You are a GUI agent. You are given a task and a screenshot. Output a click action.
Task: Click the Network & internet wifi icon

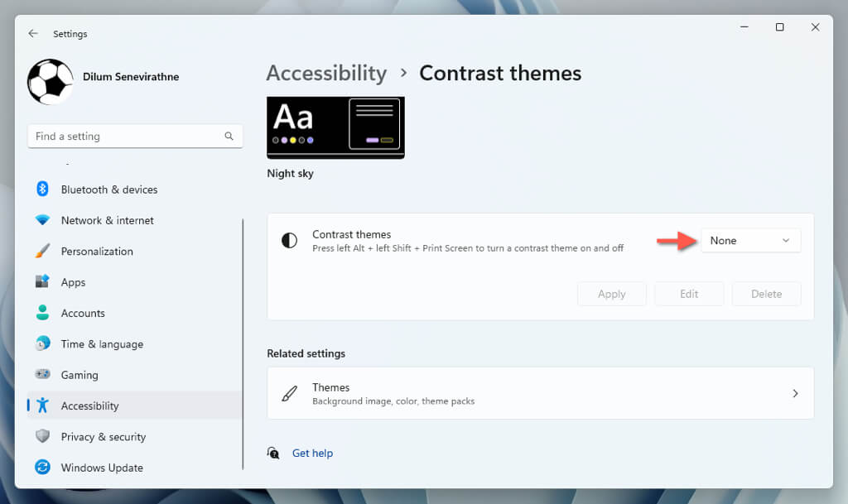pyautogui.click(x=43, y=220)
